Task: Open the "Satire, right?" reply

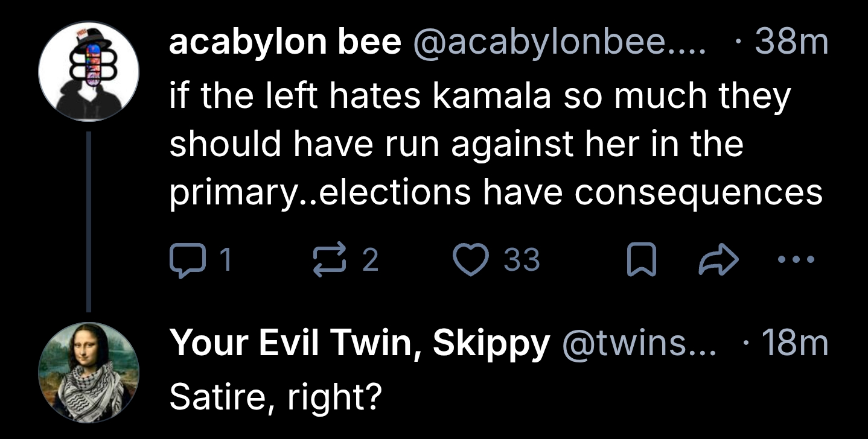Action: coord(276,397)
